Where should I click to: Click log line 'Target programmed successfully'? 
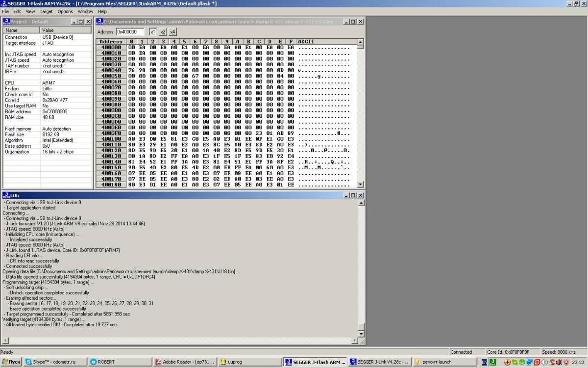point(67,314)
